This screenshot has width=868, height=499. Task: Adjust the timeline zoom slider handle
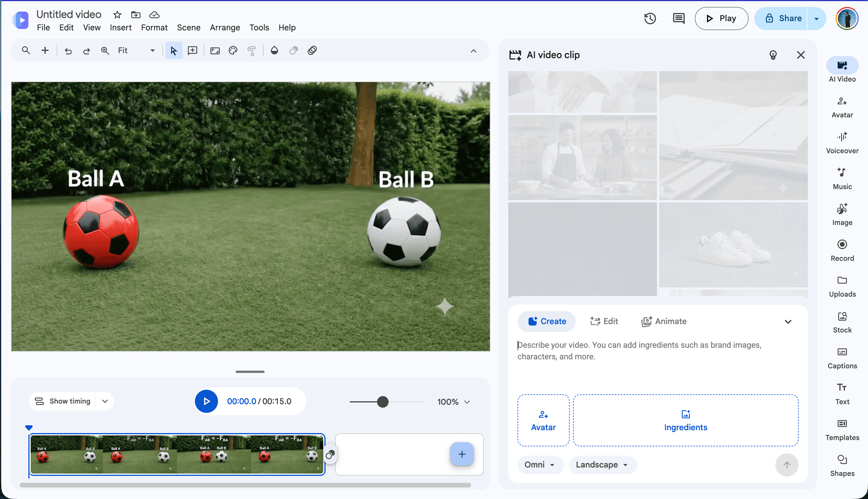pos(383,402)
